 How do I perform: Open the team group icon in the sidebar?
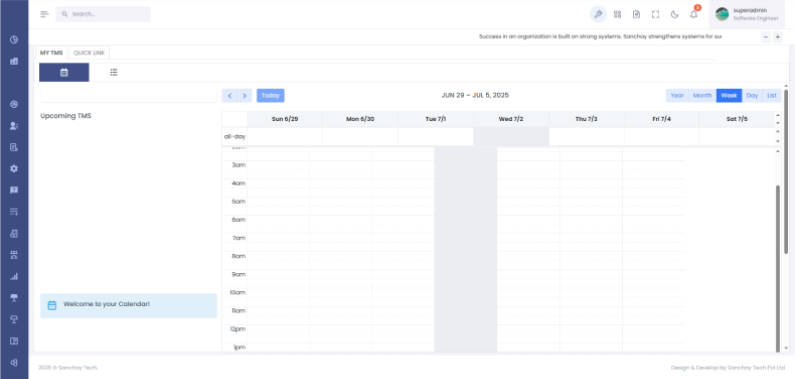(x=14, y=255)
